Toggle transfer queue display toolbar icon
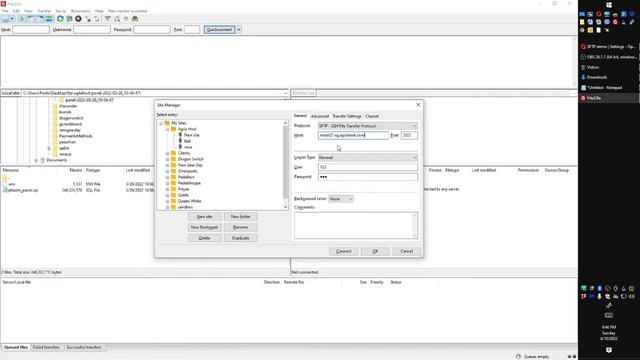 tap(49, 19)
